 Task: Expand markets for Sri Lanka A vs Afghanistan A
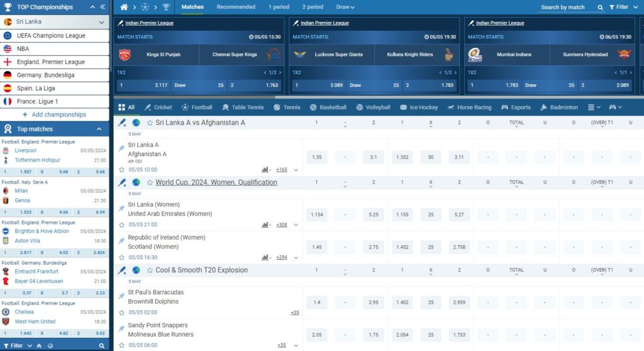click(x=296, y=170)
